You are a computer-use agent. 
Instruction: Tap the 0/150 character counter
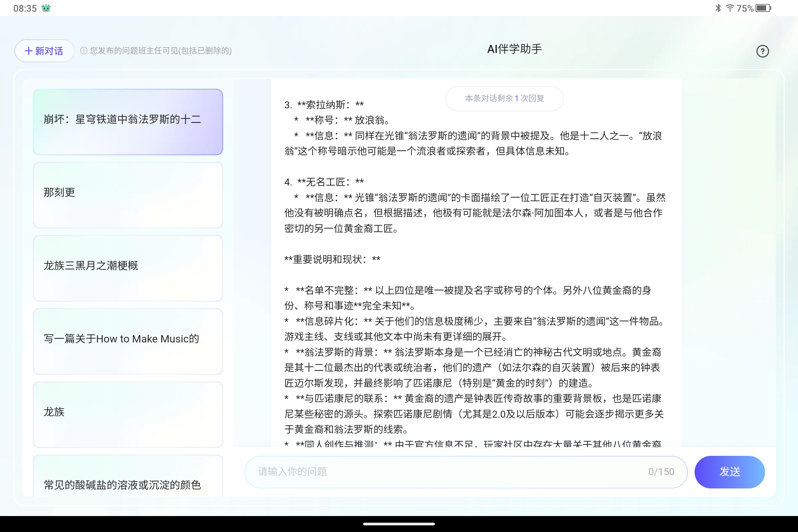coord(661,472)
